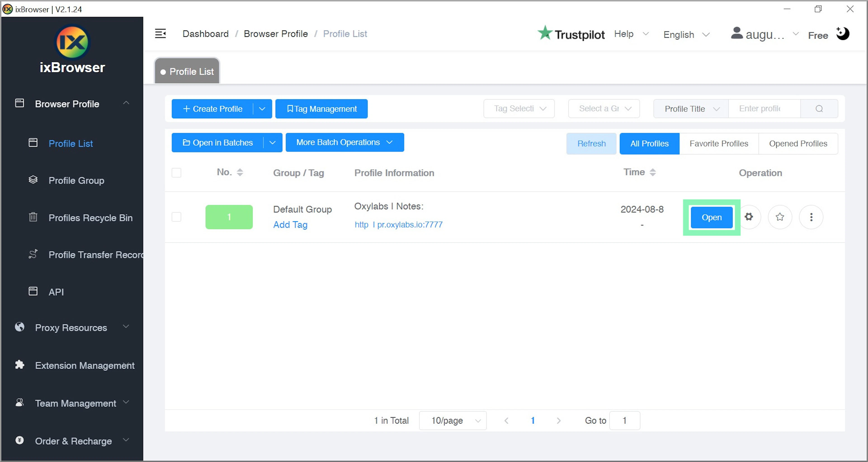Go to previous page arrow

pyautogui.click(x=506, y=421)
